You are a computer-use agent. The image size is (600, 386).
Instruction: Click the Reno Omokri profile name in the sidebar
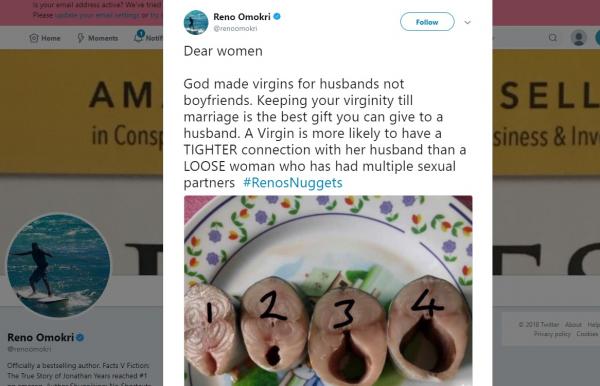[x=41, y=337]
